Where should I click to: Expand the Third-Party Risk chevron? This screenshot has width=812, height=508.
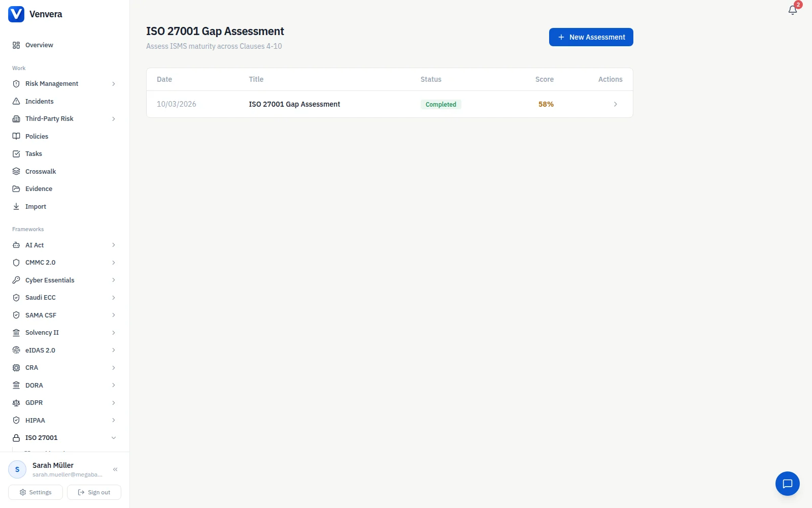tap(114, 119)
